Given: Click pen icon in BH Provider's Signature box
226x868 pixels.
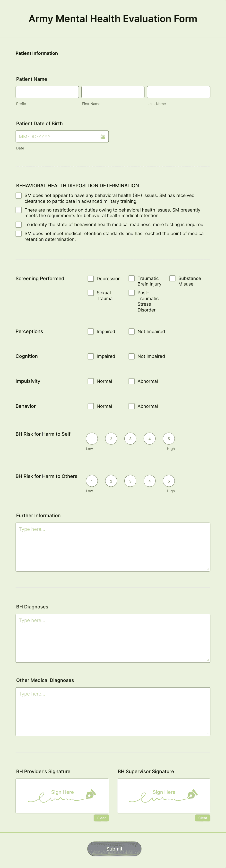Looking at the screenshot, I should [91, 794].
